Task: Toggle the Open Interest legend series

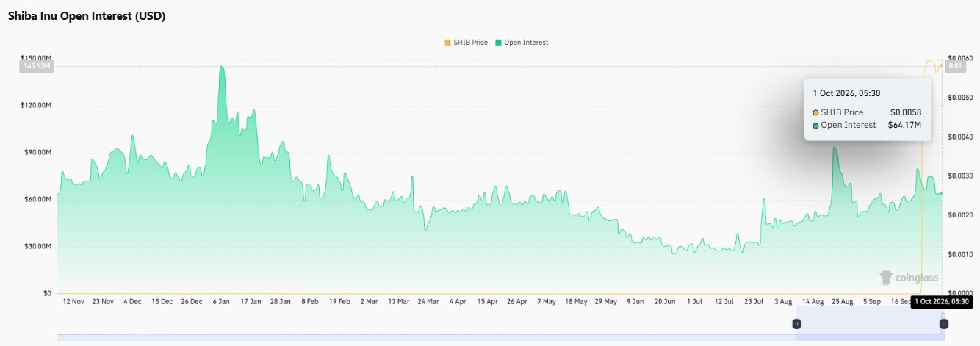Action: click(x=522, y=43)
